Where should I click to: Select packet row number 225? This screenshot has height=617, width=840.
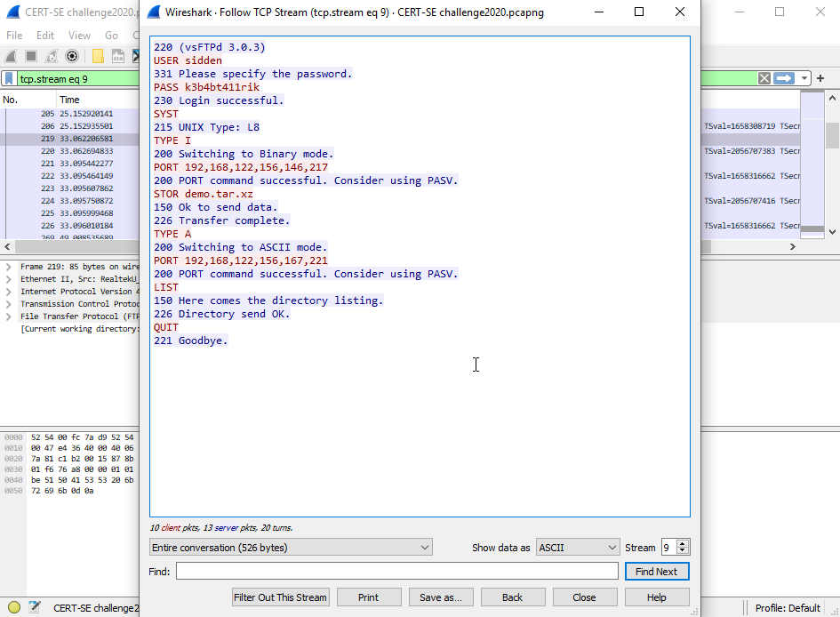(x=69, y=213)
